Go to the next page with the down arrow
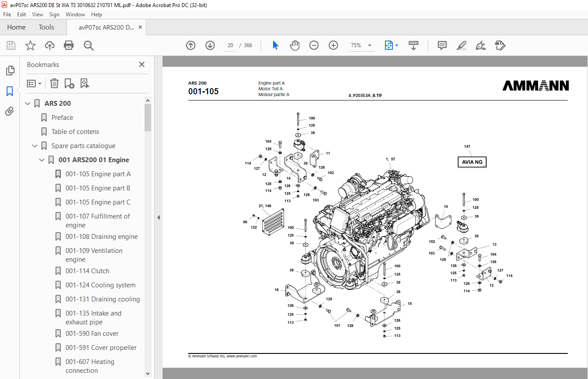The width and height of the screenshot is (588, 379). click(x=210, y=45)
